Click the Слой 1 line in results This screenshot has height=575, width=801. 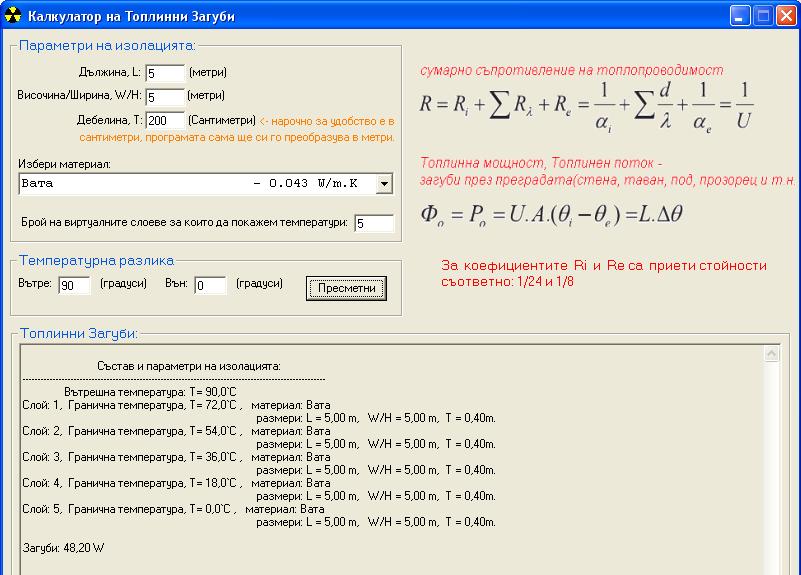[131, 405]
